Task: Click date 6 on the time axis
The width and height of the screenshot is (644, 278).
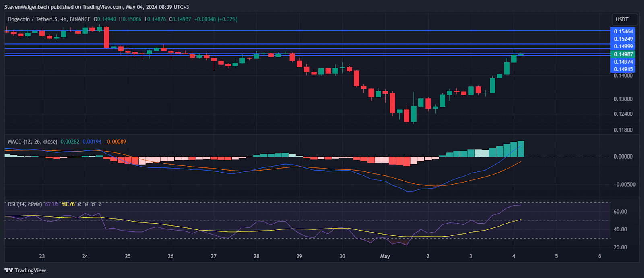Action: (599, 256)
